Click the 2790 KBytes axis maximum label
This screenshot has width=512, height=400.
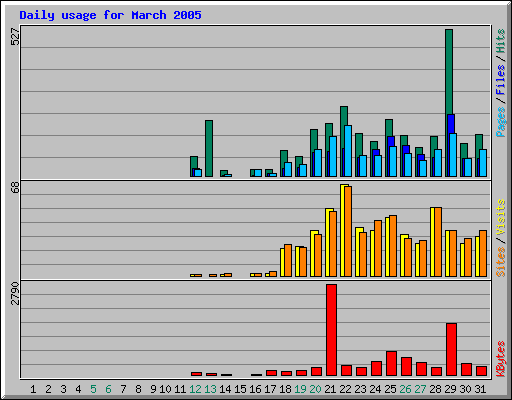tap(15, 293)
